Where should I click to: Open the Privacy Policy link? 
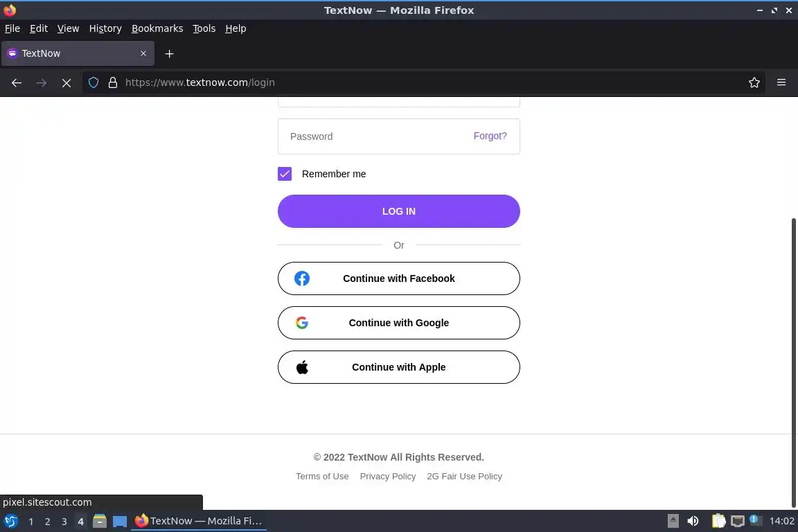tap(388, 477)
